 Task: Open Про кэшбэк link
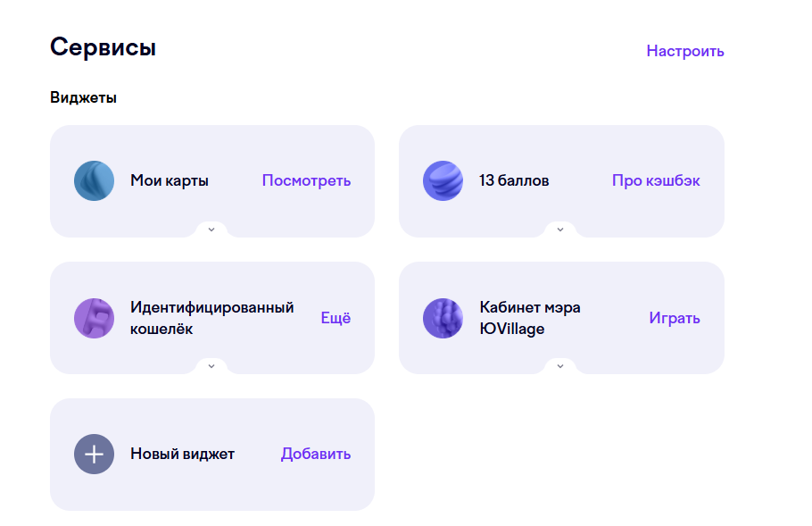(x=656, y=180)
